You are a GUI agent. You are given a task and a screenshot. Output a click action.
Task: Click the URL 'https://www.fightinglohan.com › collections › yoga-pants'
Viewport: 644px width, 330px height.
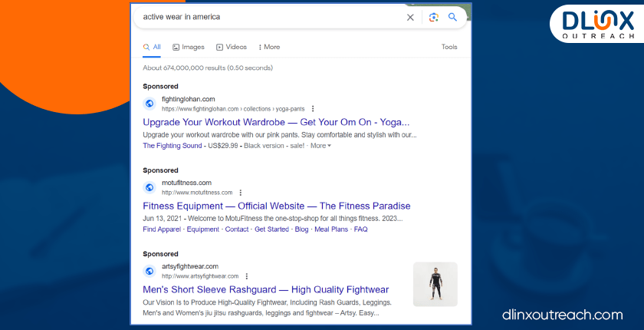pyautogui.click(x=233, y=109)
